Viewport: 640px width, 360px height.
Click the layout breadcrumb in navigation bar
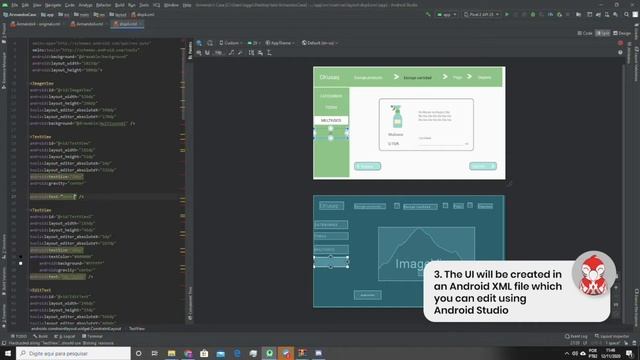118,15
